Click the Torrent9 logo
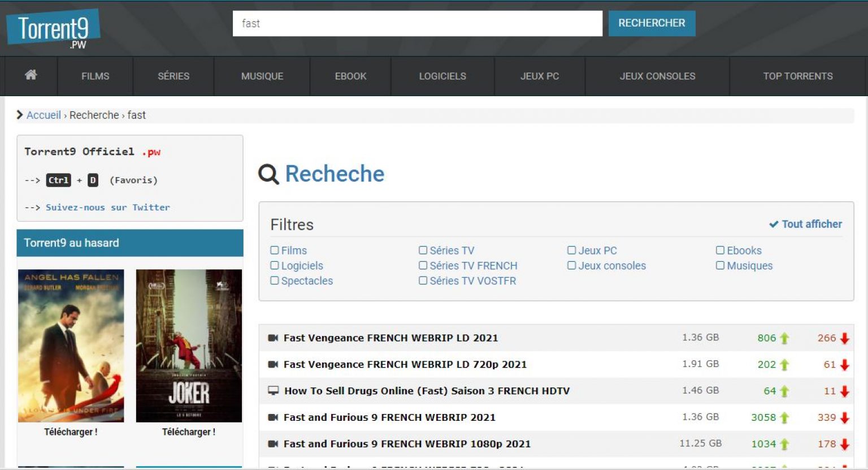This screenshot has width=868, height=470. (x=53, y=29)
